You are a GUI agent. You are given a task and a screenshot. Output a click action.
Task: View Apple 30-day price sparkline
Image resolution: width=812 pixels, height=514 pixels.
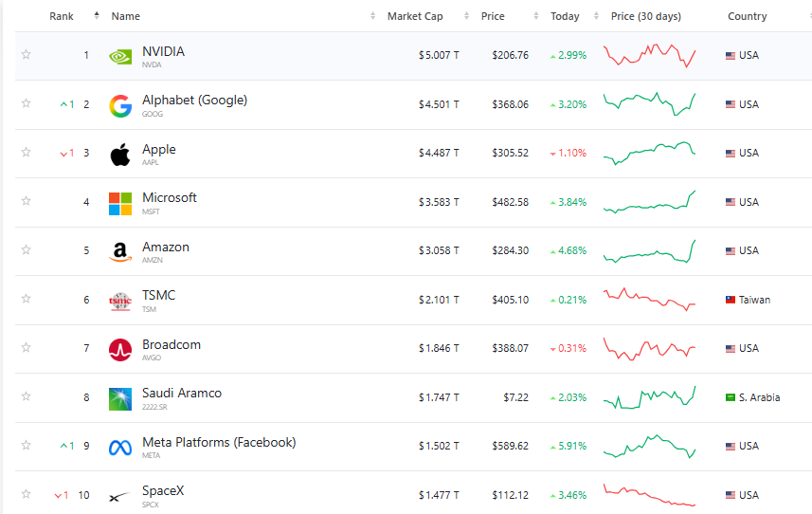[649, 154]
